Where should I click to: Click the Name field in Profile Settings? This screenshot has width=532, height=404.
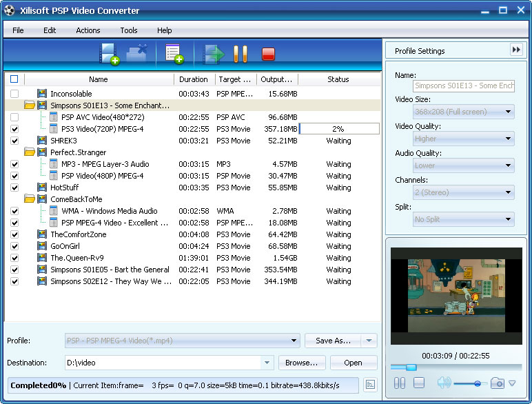tap(464, 85)
